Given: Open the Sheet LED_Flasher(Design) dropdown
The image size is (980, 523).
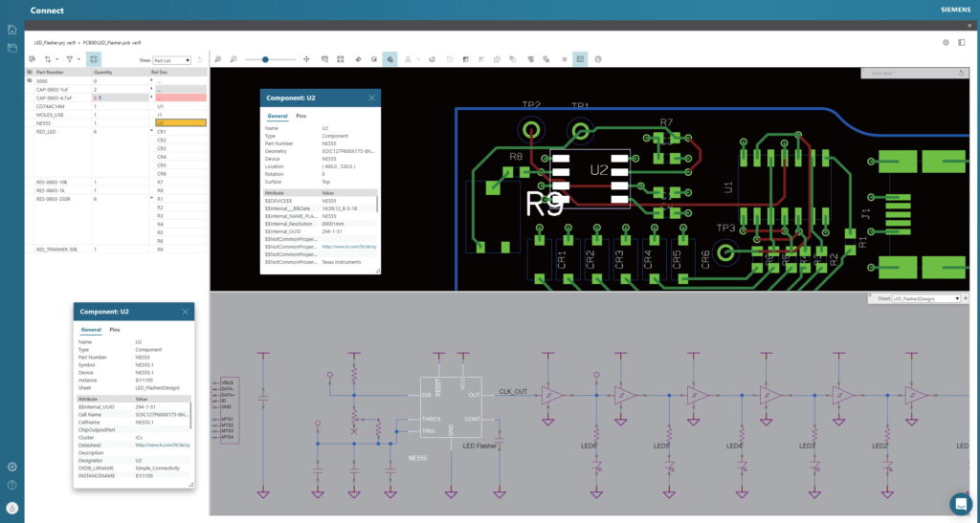Looking at the screenshot, I should [925, 298].
